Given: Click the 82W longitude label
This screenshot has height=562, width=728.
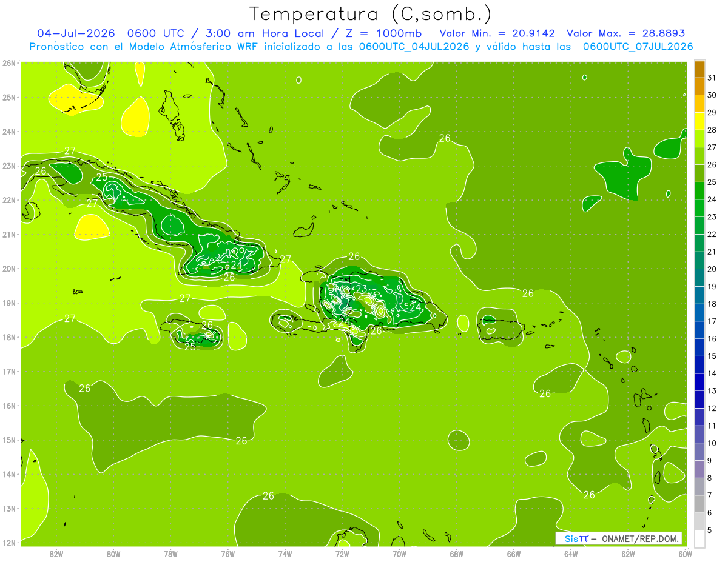Looking at the screenshot, I should pos(56,554).
